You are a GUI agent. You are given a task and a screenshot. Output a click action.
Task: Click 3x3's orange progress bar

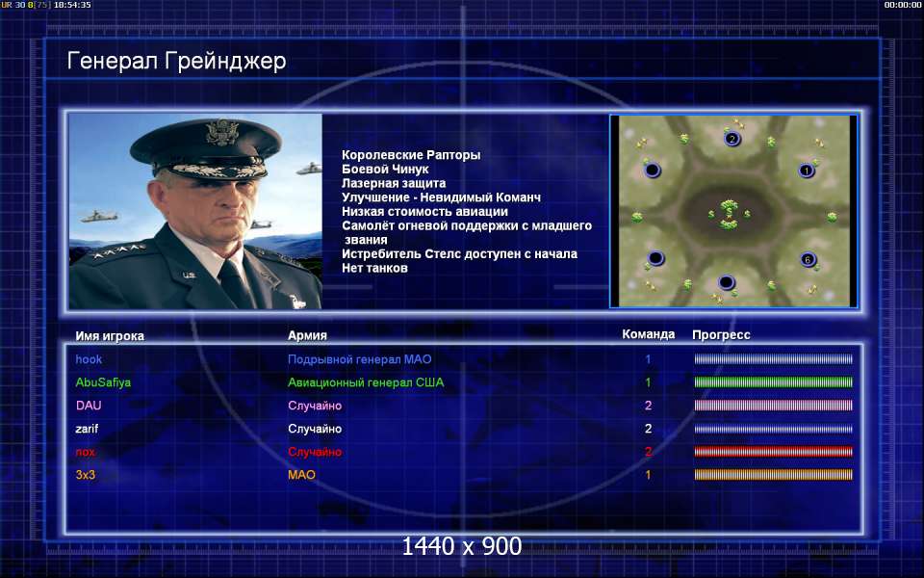pos(773,475)
